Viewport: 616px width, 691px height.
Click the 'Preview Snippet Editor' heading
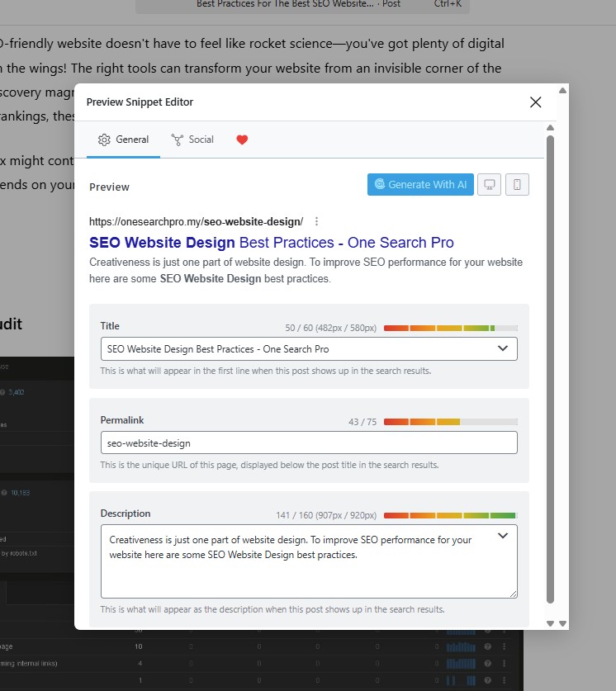(140, 102)
